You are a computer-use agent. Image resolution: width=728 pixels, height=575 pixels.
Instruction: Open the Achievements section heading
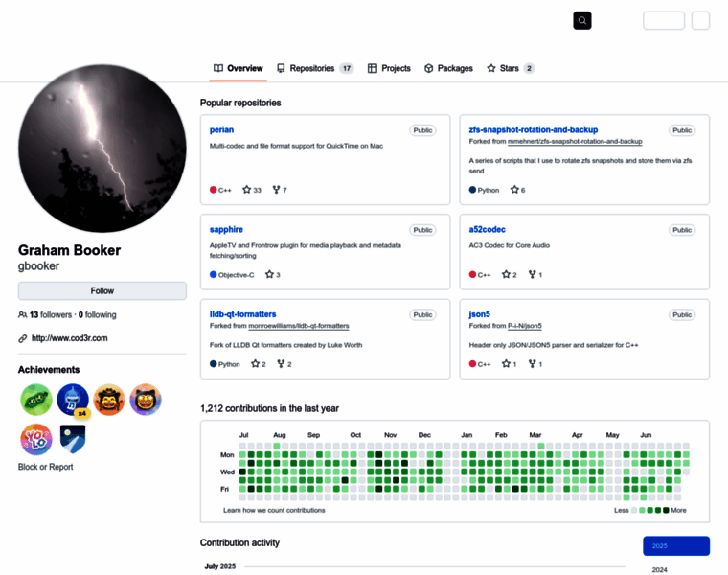(49, 370)
